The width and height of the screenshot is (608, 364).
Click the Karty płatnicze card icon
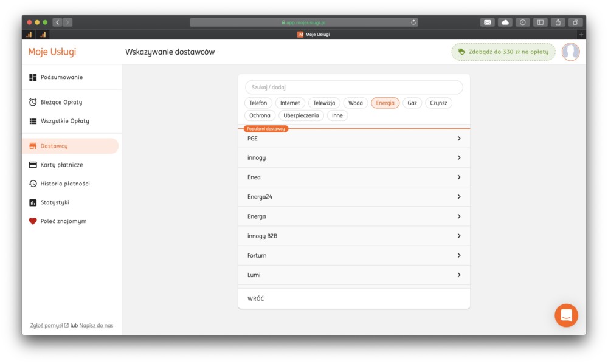point(33,165)
